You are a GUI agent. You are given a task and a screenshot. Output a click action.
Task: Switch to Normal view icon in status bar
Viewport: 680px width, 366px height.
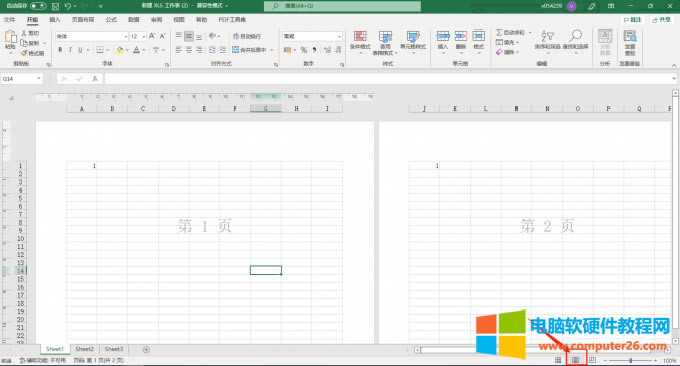(x=558, y=360)
